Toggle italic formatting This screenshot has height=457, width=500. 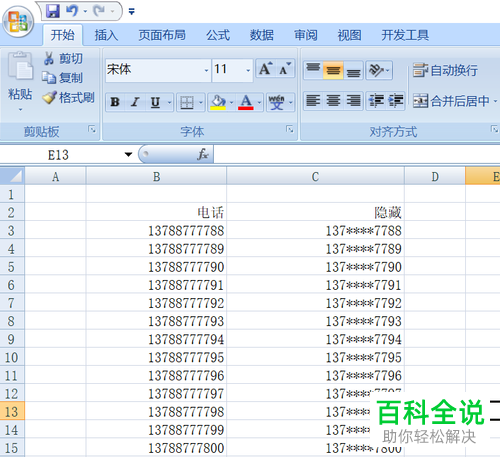135,102
